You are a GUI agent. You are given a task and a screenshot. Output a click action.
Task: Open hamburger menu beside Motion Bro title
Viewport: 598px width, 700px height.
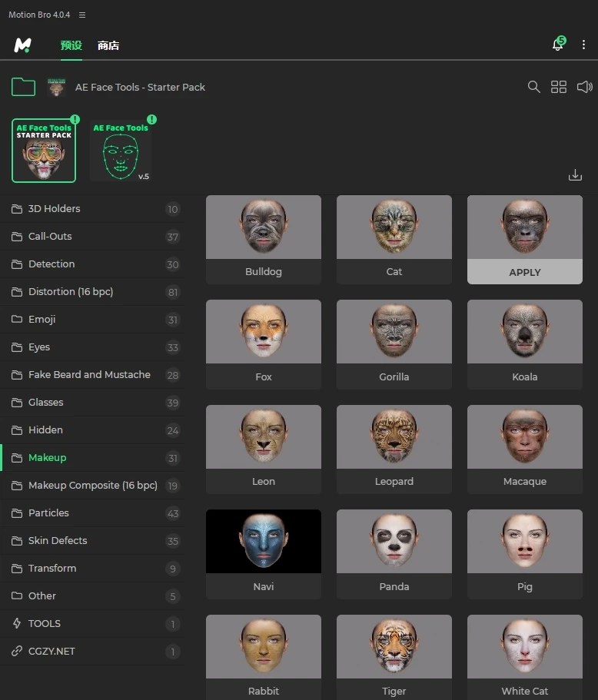pos(82,15)
